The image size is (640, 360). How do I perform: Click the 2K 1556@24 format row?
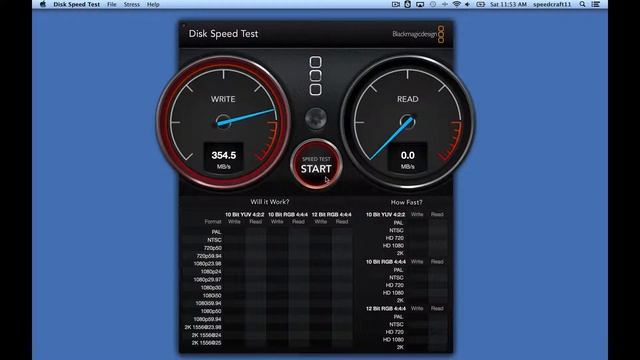coord(207,335)
